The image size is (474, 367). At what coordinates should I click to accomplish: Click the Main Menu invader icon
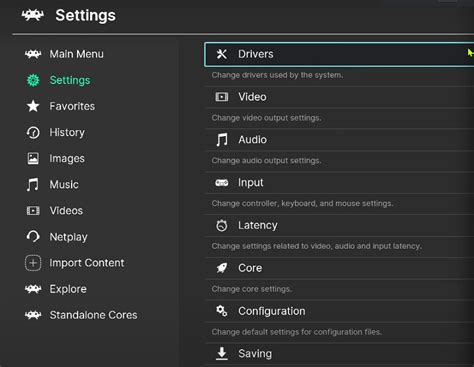[x=33, y=54]
